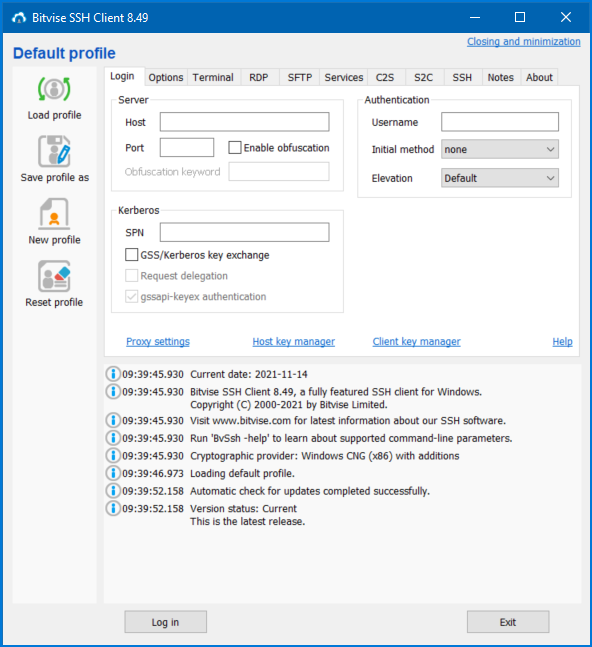592x647 pixels.
Task: Click the Log in button
Action: tap(165, 622)
